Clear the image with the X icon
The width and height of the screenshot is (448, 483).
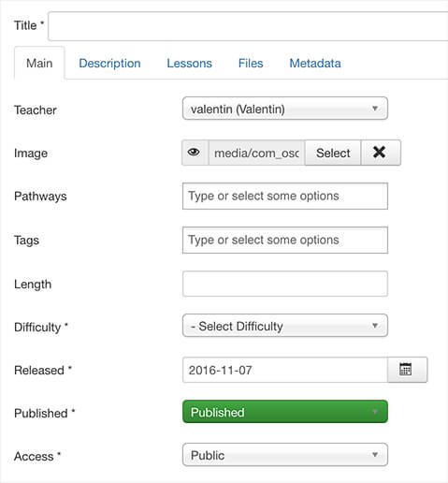381,153
